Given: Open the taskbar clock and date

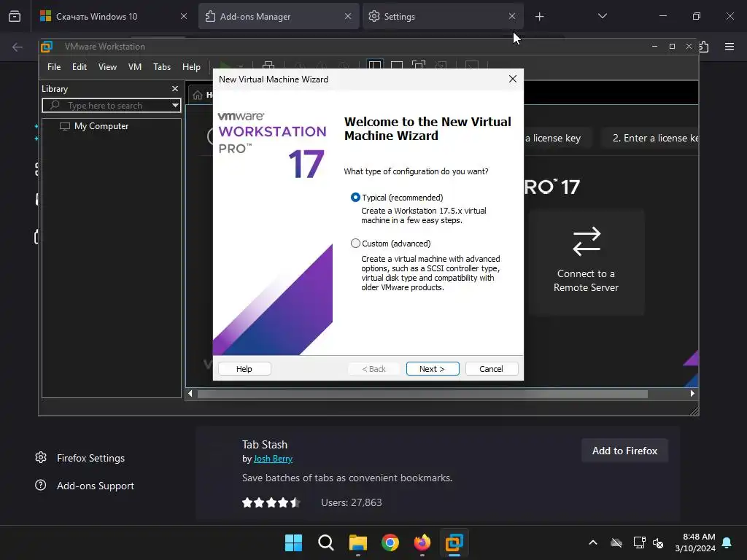Looking at the screenshot, I should [x=695, y=542].
